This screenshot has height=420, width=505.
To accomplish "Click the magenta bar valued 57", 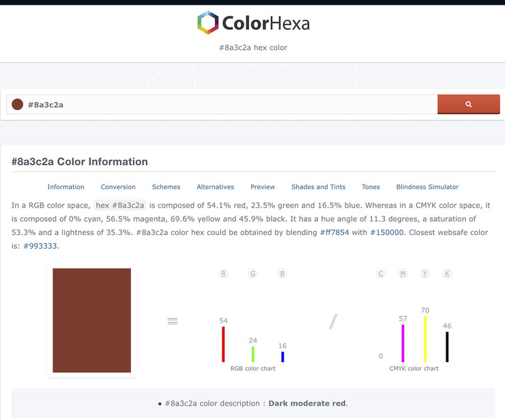I will pyautogui.click(x=403, y=344).
